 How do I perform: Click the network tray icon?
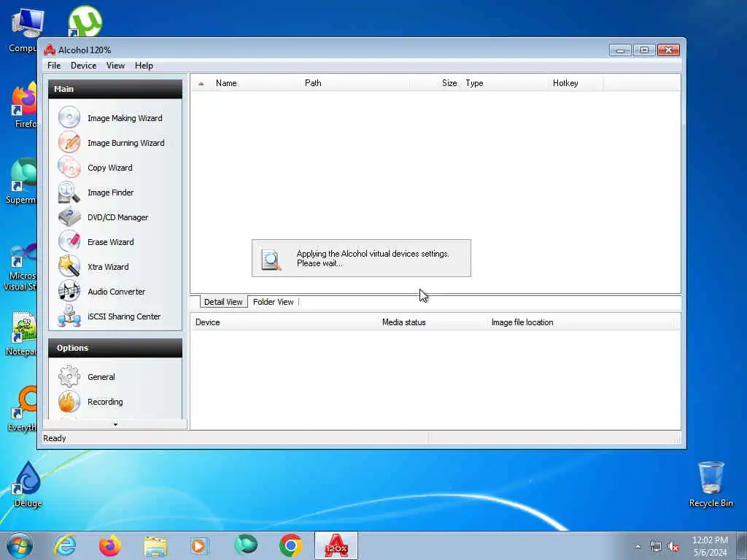pos(656,547)
